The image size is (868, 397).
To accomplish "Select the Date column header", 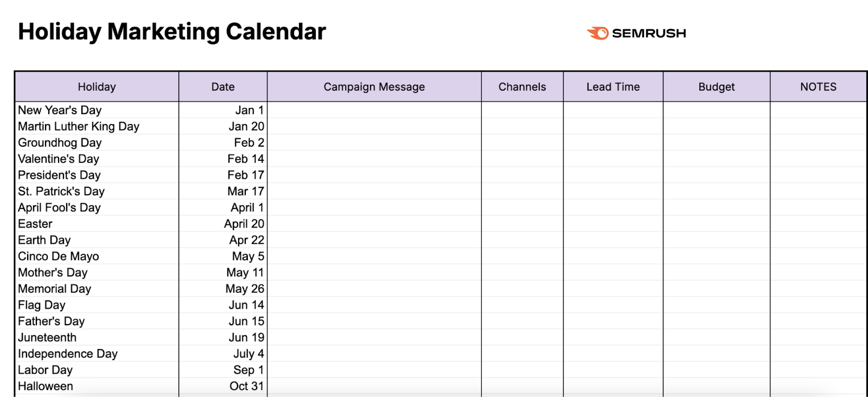I will click(223, 87).
